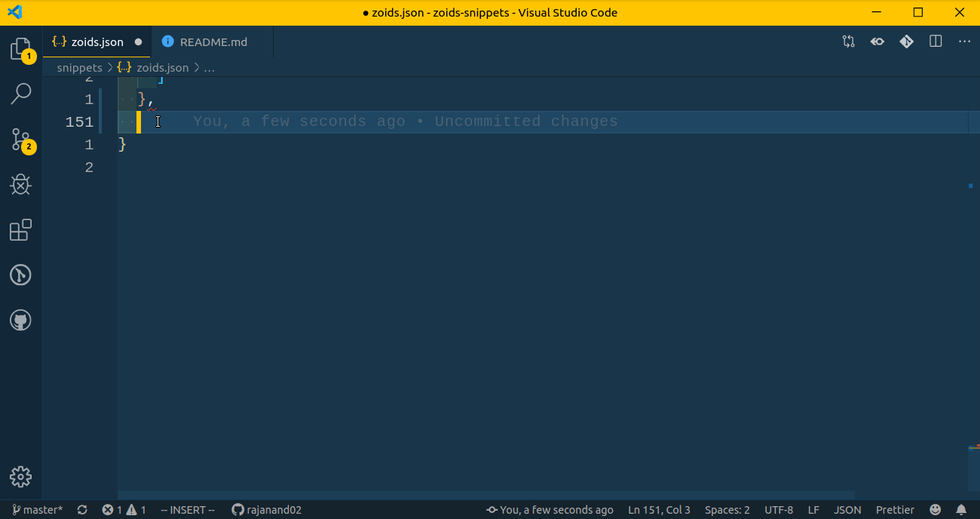Viewport: 980px width, 519px height.
Task: Open the Debug view with bug icon
Action: click(x=21, y=185)
